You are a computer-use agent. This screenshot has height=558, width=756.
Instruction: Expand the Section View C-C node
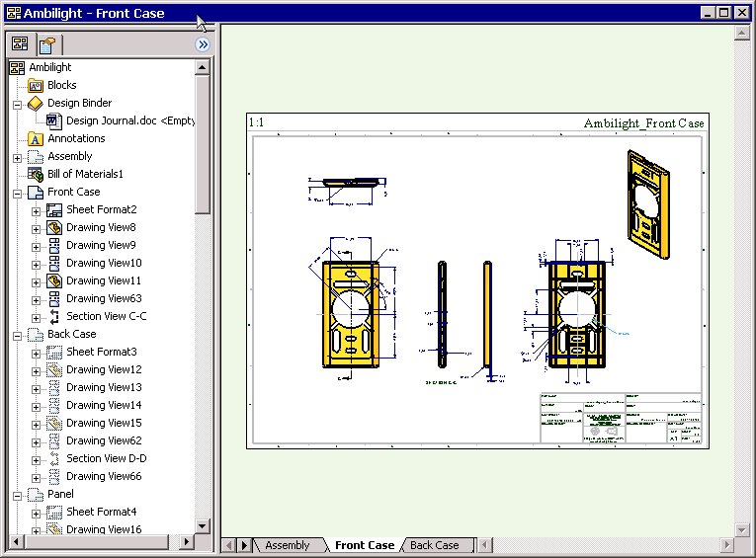37,318
